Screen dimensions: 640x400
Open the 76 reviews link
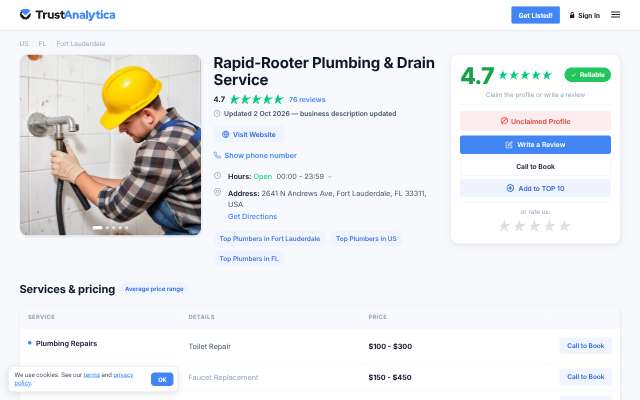307,99
